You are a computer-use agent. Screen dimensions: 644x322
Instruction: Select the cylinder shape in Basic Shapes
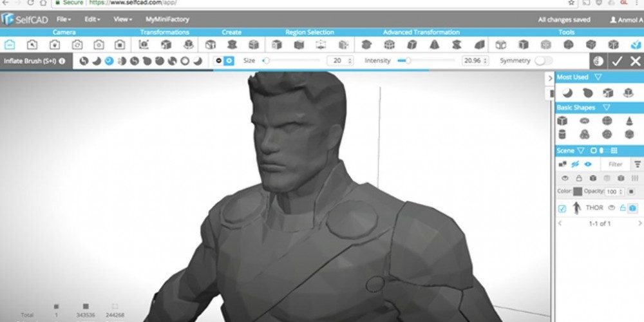[562, 135]
